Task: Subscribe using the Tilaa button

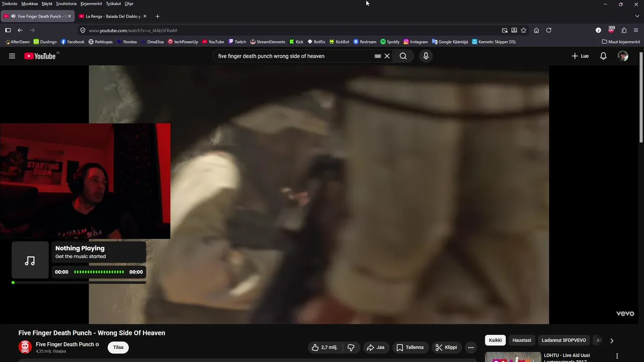Action: (x=118, y=347)
